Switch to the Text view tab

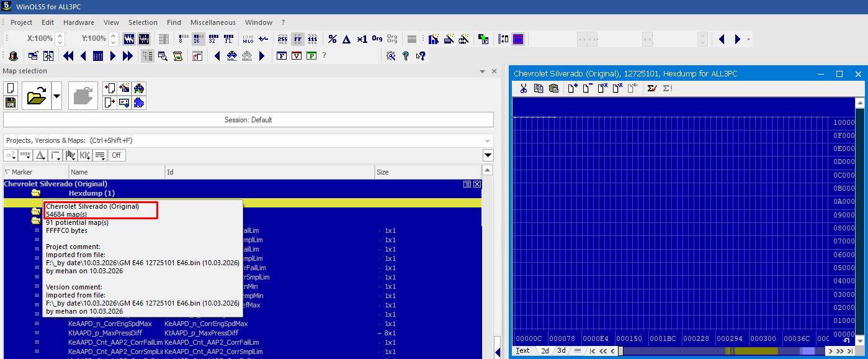[x=523, y=351]
